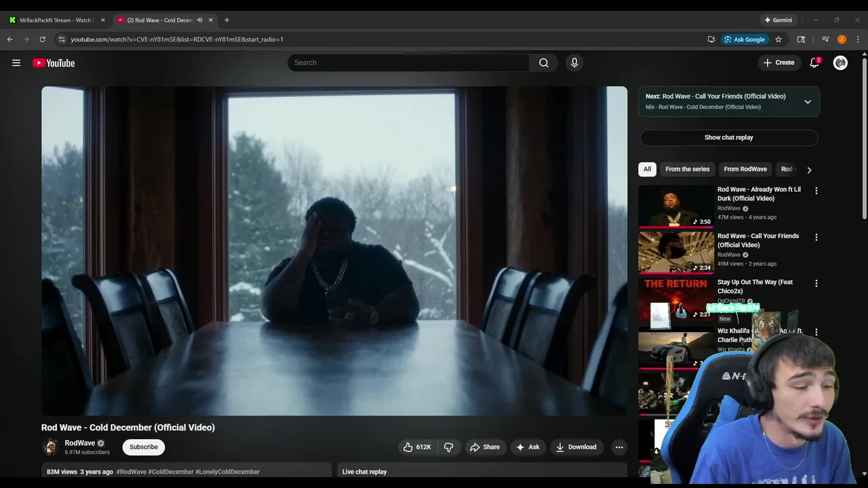Show chat replay
Image resolution: width=868 pixels, height=488 pixels.
(729, 138)
